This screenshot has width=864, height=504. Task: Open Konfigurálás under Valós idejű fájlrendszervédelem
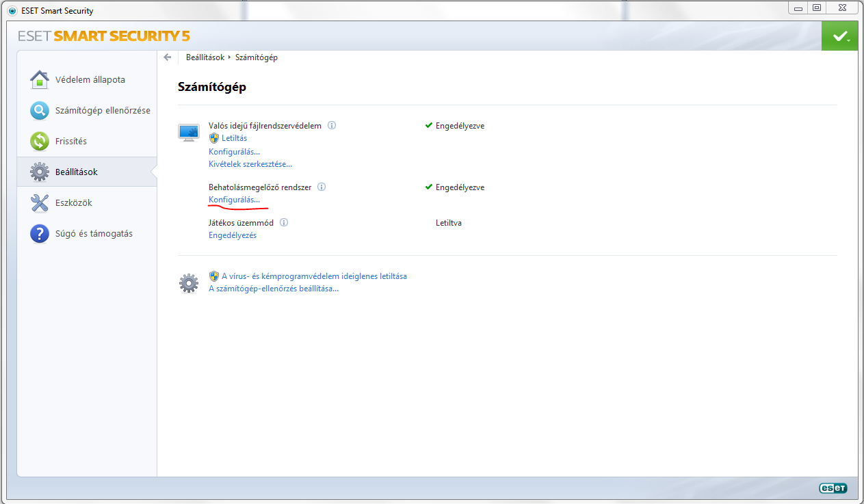(x=234, y=151)
